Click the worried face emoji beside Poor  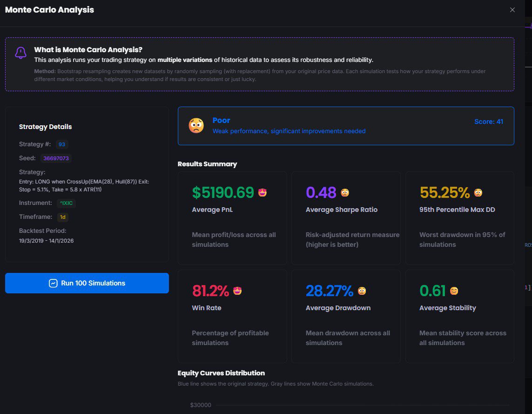tap(196, 126)
